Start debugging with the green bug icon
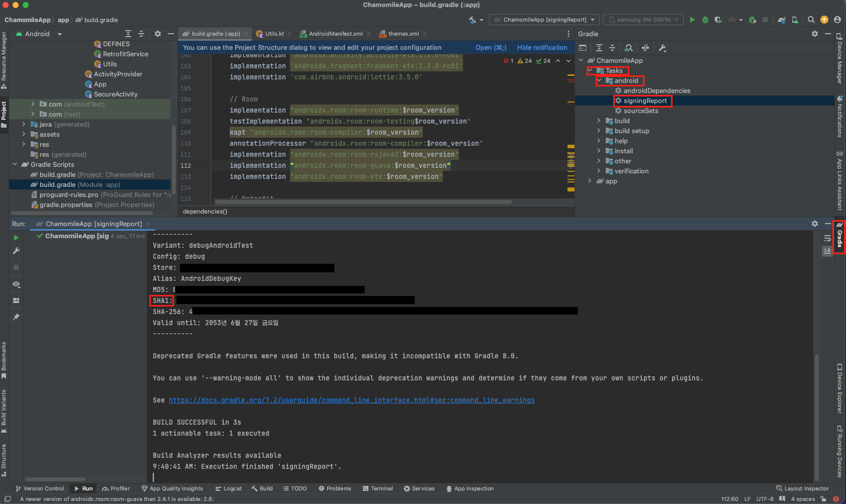This screenshot has width=846, height=504. (x=705, y=20)
